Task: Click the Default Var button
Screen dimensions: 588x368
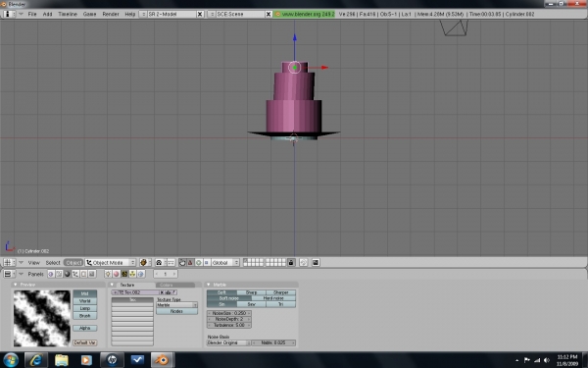Action: pyautogui.click(x=84, y=342)
